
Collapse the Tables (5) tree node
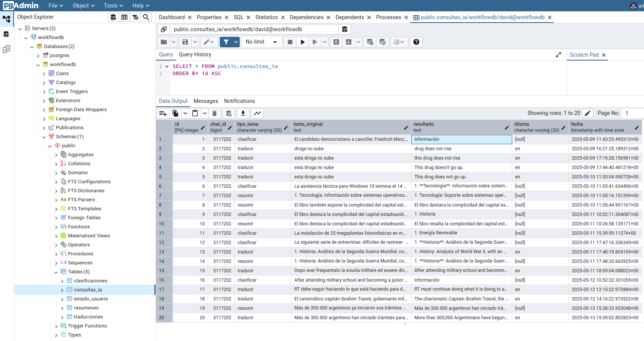56,272
